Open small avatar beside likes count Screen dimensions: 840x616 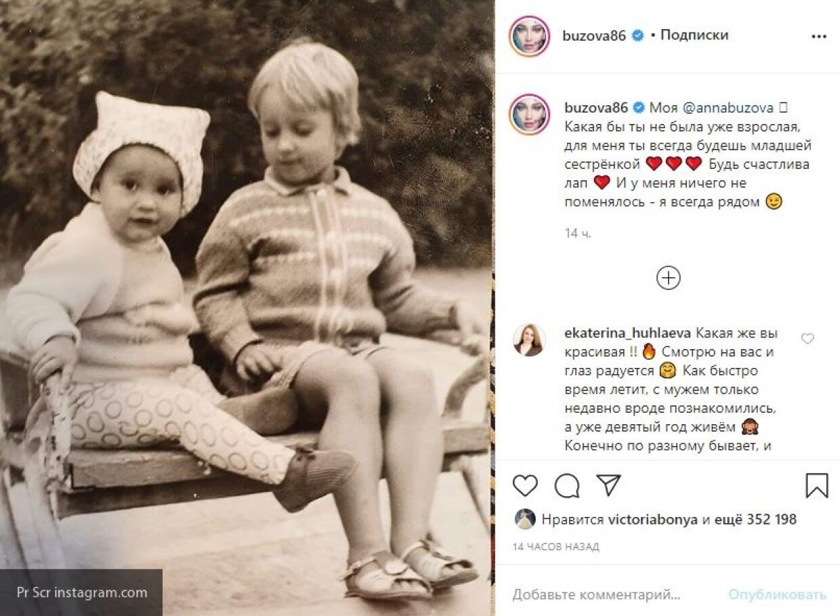point(525,520)
